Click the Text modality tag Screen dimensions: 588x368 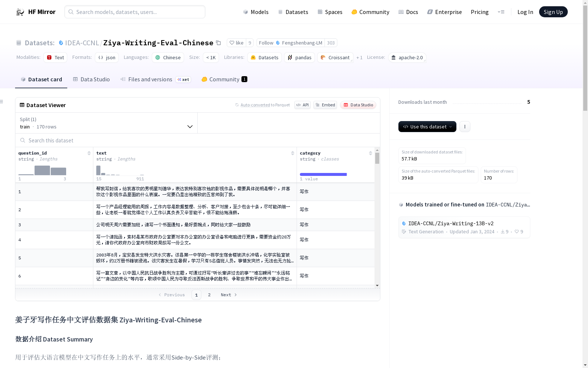(55, 57)
